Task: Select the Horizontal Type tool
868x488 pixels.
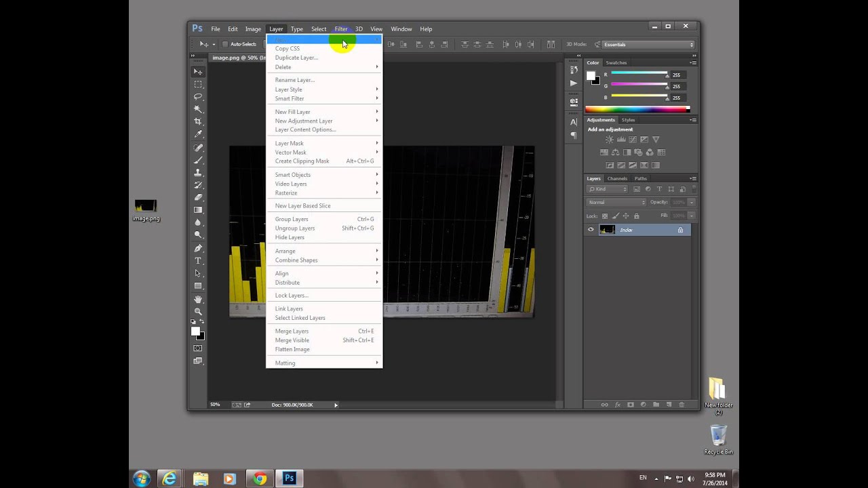Action: tap(198, 261)
